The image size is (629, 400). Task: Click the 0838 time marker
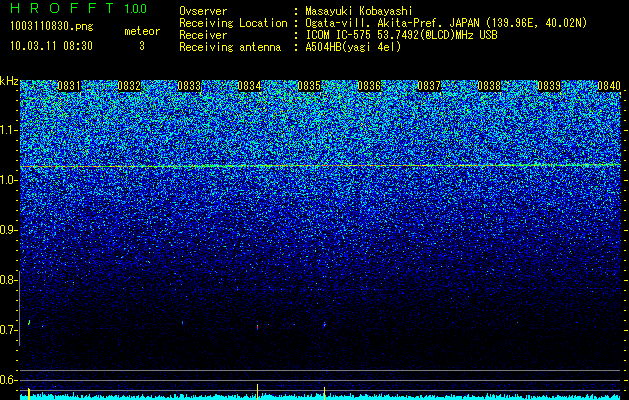[489, 86]
